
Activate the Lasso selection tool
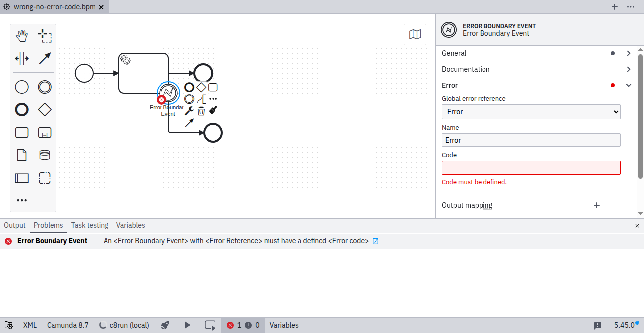click(45, 36)
